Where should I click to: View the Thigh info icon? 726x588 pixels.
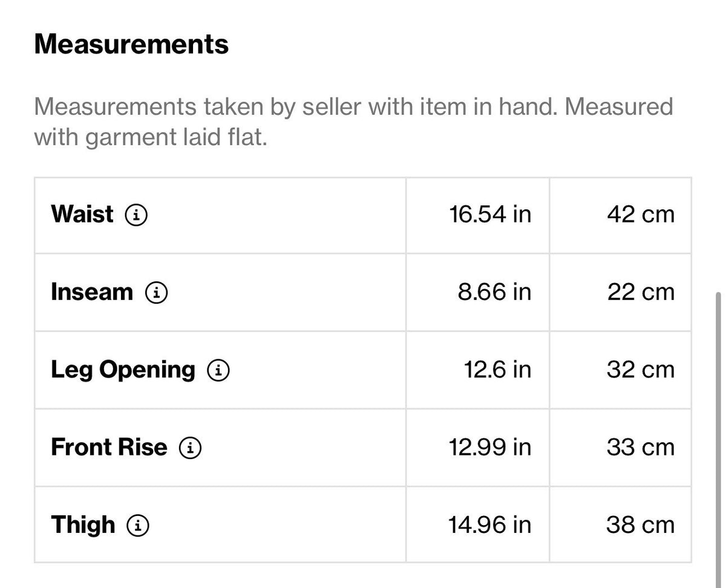[x=138, y=525]
